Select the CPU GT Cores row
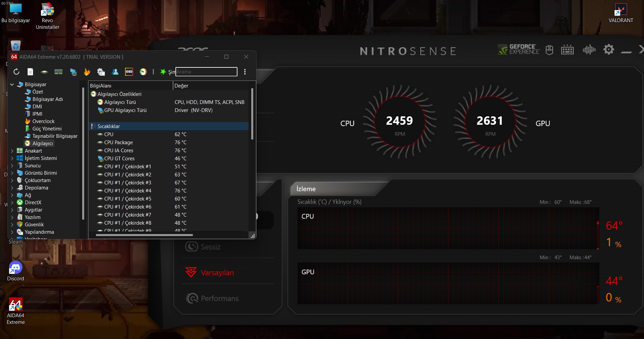The width and height of the screenshot is (644, 339). [x=169, y=159]
